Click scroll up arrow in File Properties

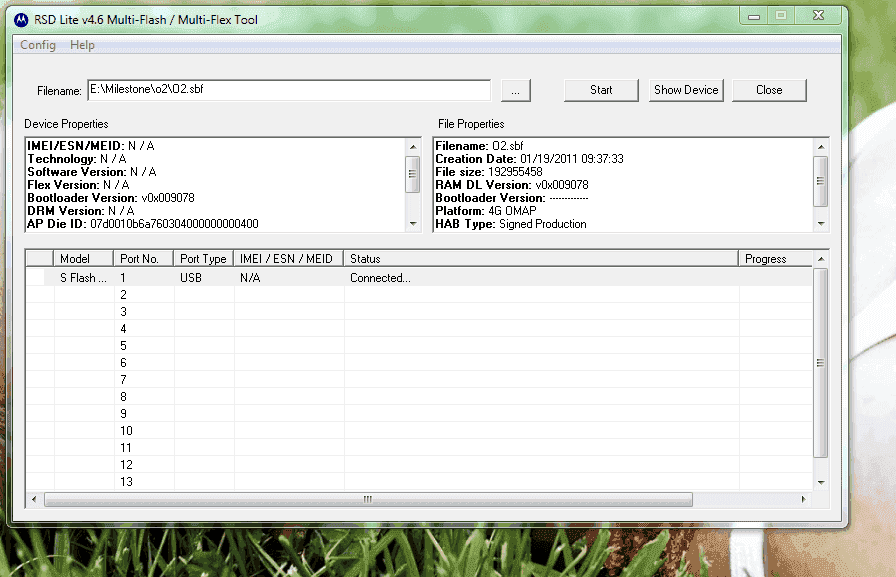tap(821, 147)
